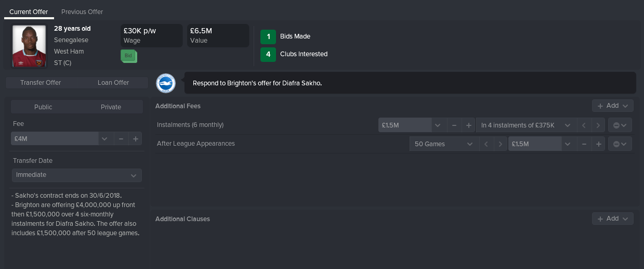Select the Current Offer tab
644x269 pixels.
pyautogui.click(x=29, y=11)
